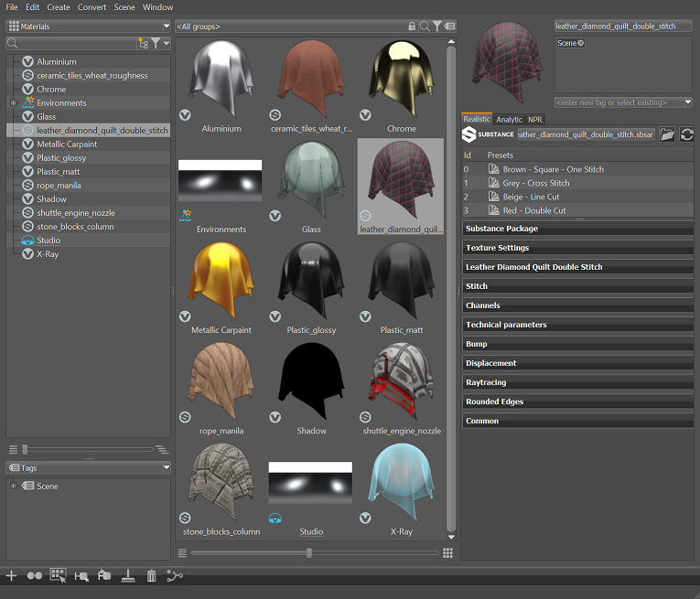Click the plus icon in bottom toolbar
The image size is (700, 599).
11,576
